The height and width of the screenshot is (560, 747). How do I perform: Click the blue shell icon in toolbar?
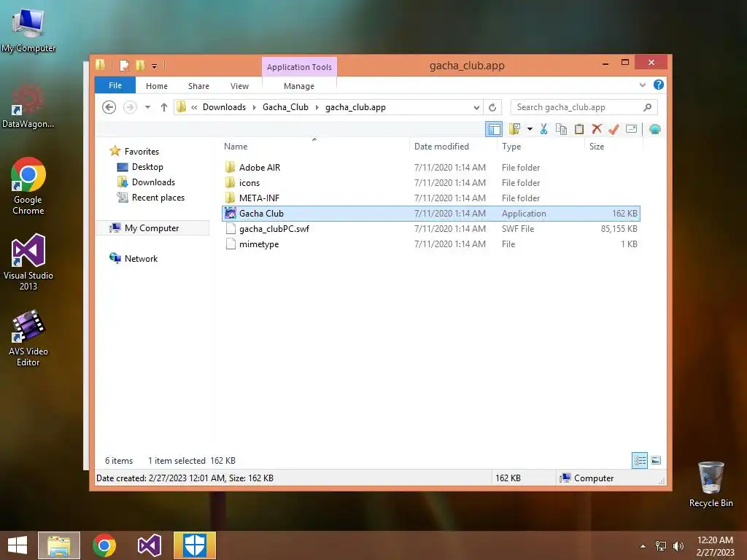tap(654, 129)
